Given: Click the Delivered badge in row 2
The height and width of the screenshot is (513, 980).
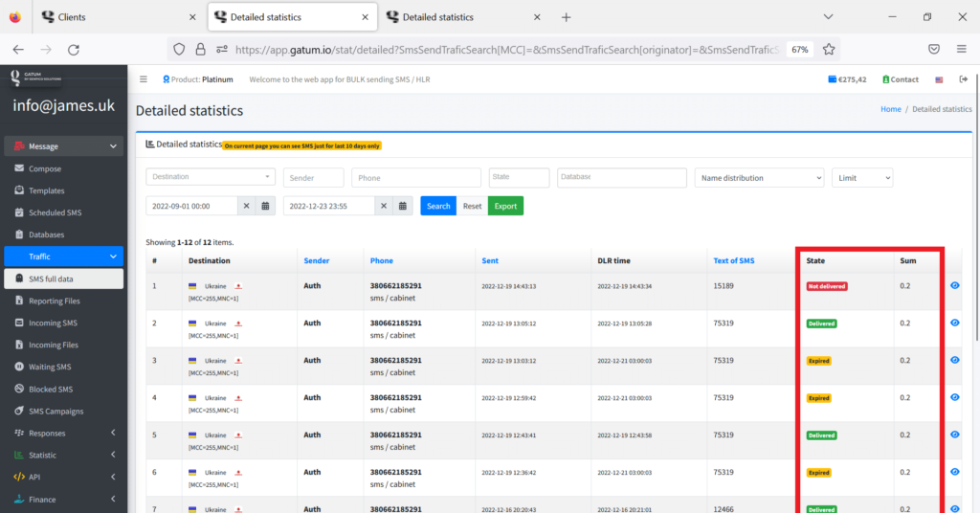Looking at the screenshot, I should pos(821,323).
